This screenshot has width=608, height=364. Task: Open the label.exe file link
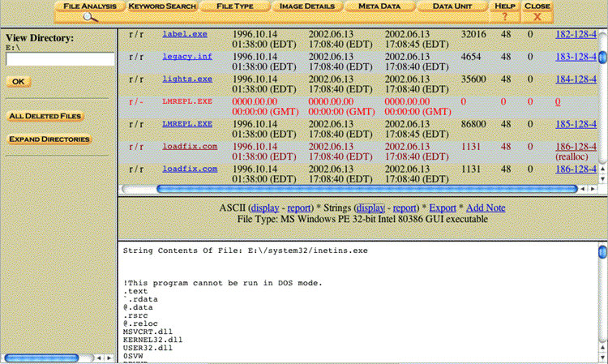(183, 35)
